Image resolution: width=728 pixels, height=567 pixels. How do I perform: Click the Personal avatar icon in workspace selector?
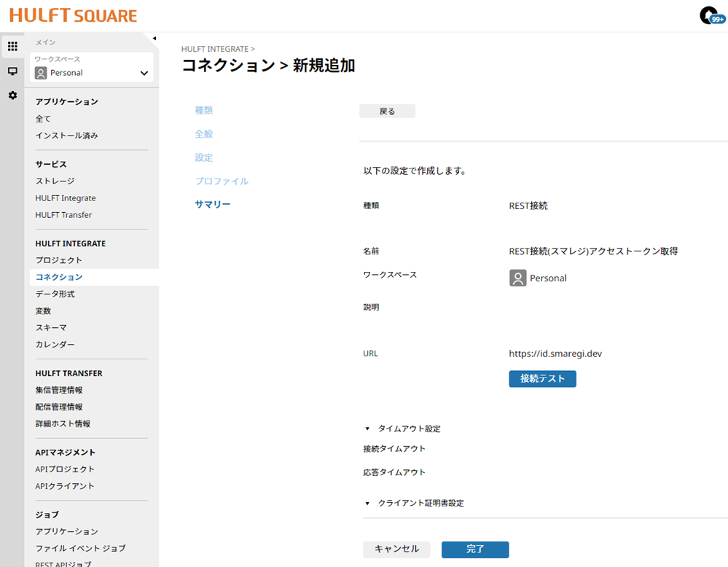click(41, 73)
